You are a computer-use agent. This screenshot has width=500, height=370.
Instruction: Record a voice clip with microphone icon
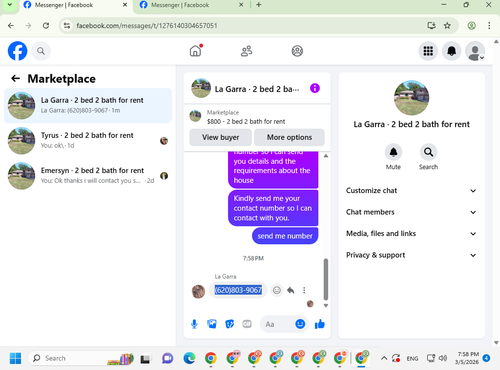click(194, 324)
